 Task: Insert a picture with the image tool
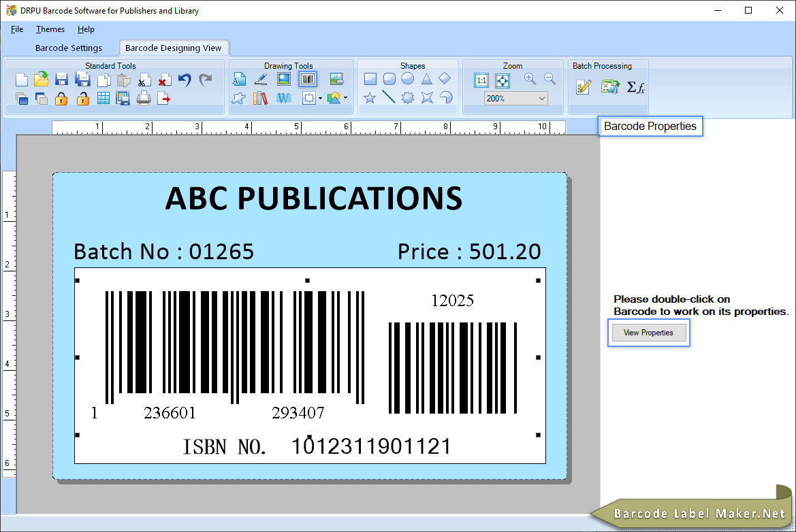pyautogui.click(x=284, y=79)
